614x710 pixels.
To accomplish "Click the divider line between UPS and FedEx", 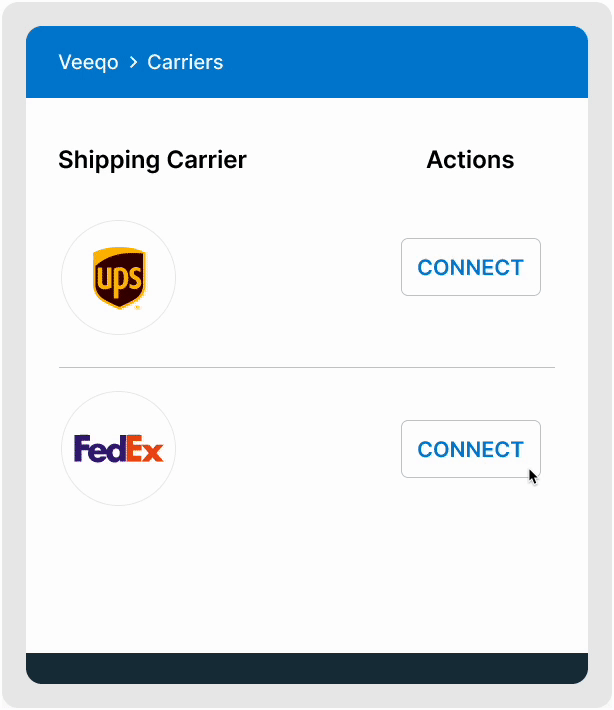I will [x=307, y=368].
